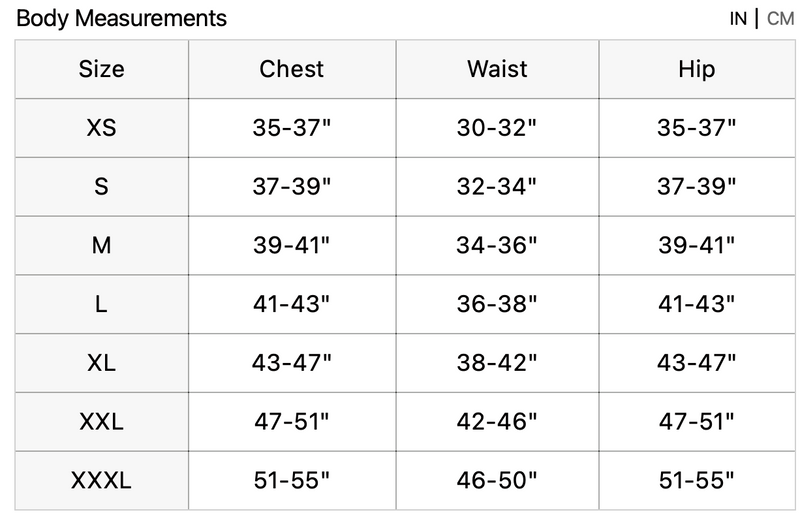Click the Waist column header
This screenshot has height=521, width=800.
coord(497,69)
